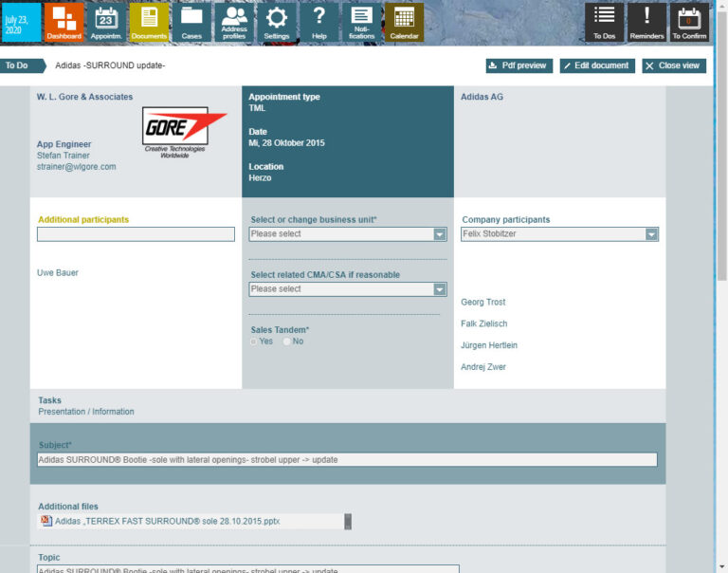Click the Adidas -SURROUND update- title
Screen dimensions: 728x573
coord(110,65)
